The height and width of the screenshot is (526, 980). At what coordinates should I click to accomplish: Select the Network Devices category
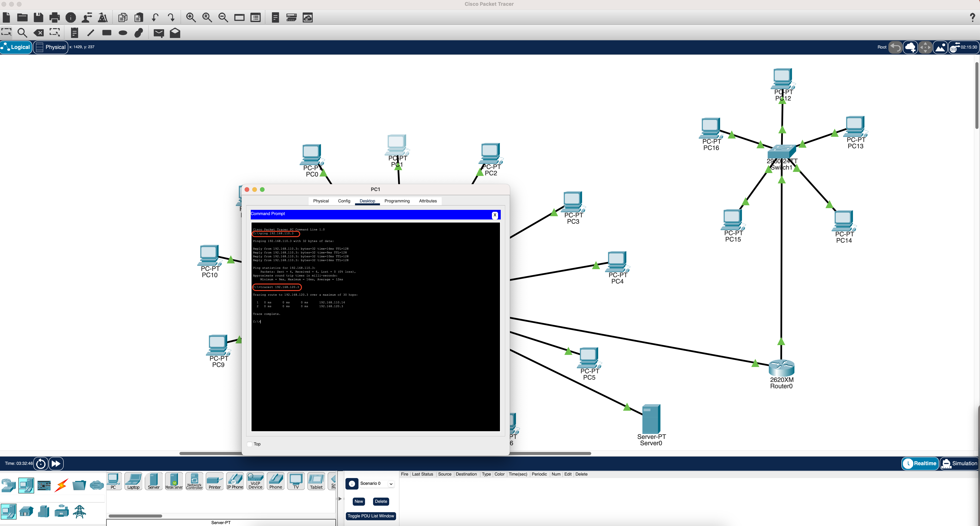(8, 485)
